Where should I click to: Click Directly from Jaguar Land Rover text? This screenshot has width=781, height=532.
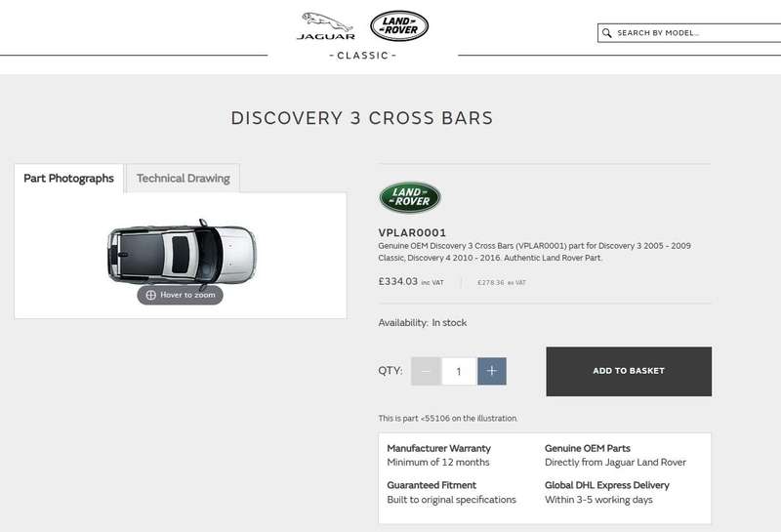click(616, 463)
